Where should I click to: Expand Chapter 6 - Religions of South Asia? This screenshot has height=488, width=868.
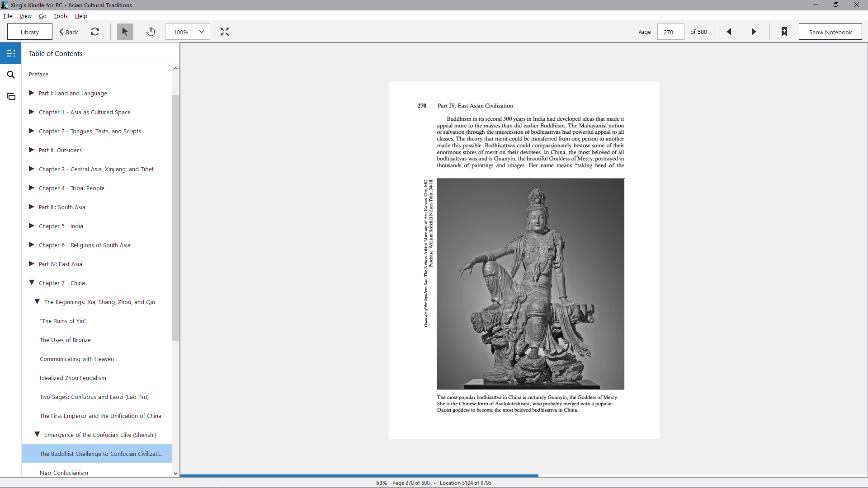click(x=32, y=245)
